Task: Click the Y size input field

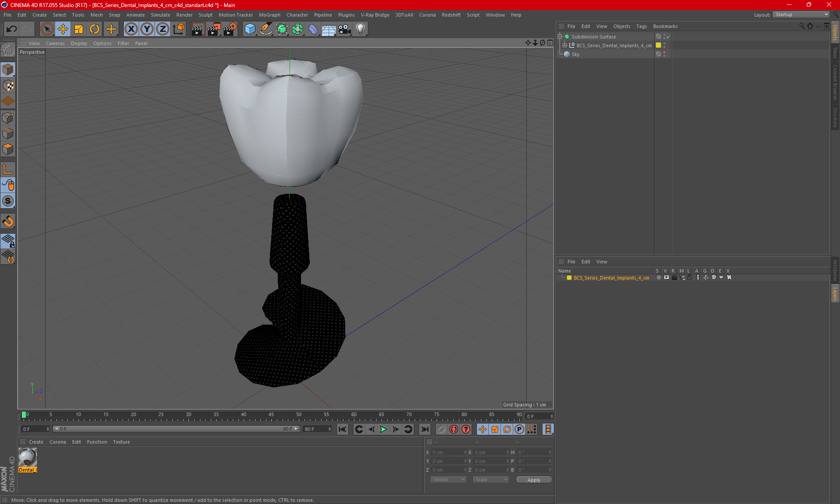Action: click(x=490, y=461)
